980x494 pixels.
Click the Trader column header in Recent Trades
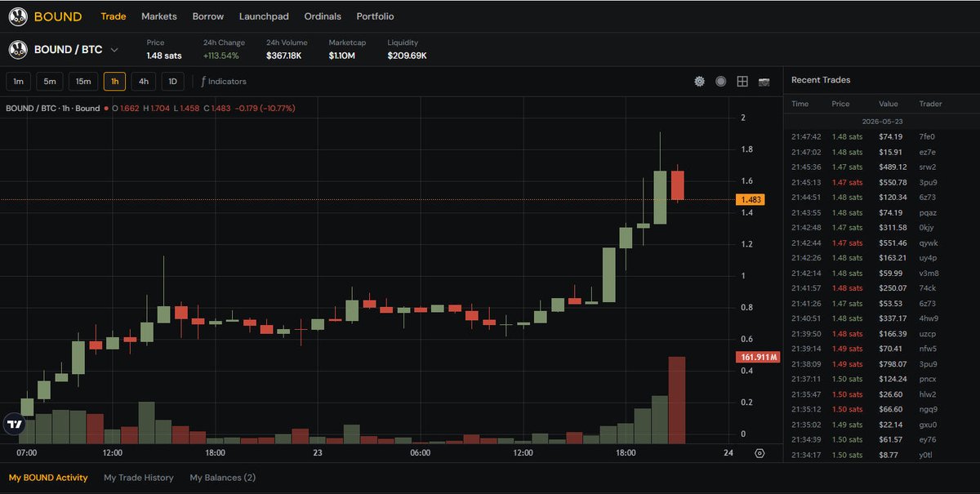click(930, 104)
